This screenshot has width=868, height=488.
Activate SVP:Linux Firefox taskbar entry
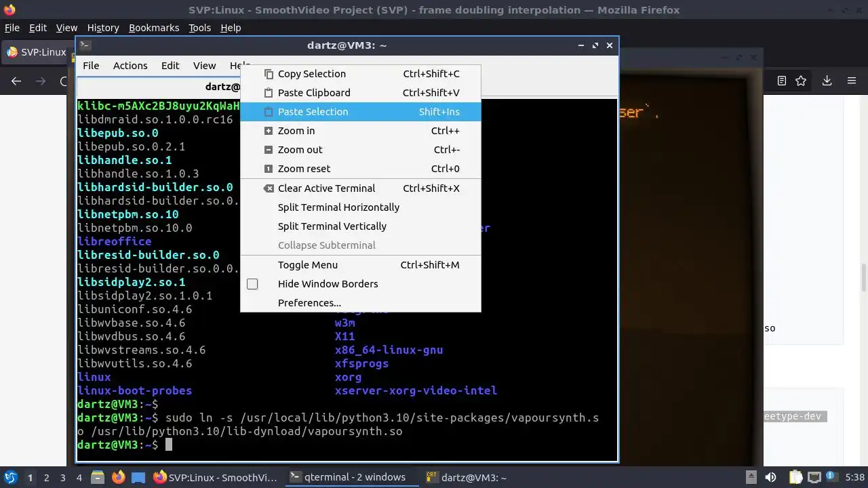[216, 477]
